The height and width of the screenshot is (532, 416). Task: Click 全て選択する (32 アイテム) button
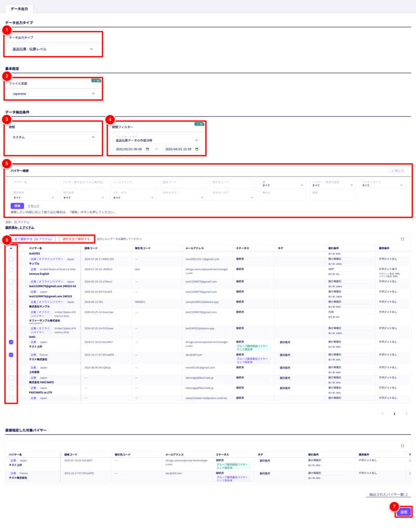click(33, 239)
